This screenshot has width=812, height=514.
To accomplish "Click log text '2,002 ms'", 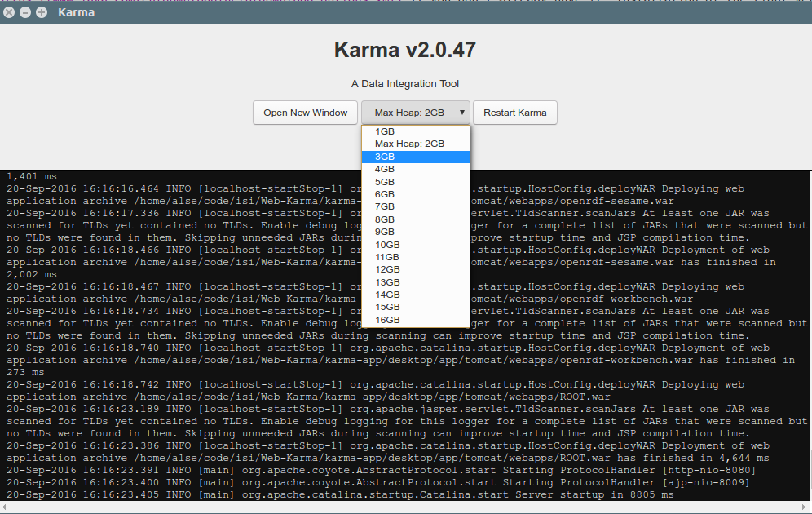I will [32, 275].
